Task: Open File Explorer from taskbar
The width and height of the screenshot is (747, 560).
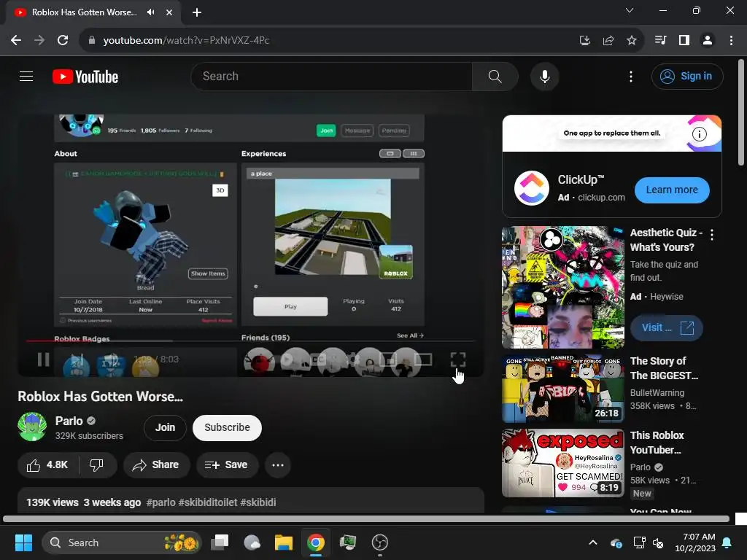Action: tap(284, 542)
